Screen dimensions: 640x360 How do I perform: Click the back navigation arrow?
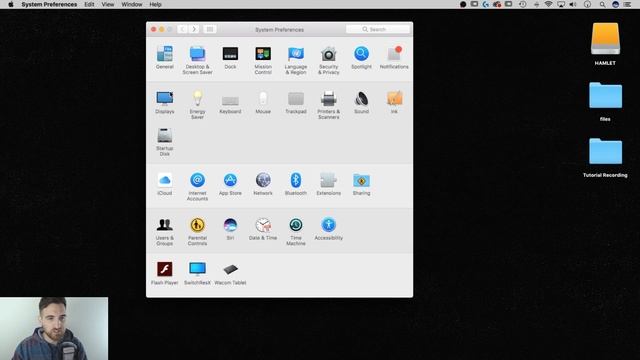point(182,29)
